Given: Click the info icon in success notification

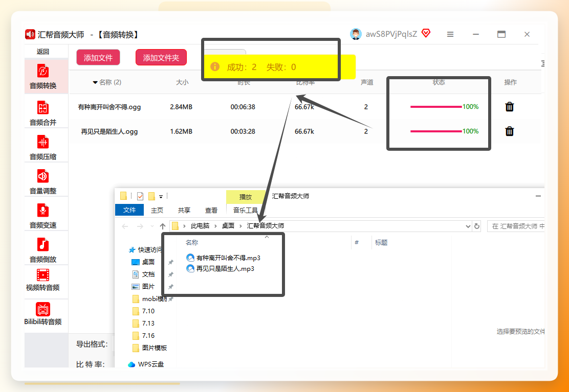Looking at the screenshot, I should (x=215, y=66).
